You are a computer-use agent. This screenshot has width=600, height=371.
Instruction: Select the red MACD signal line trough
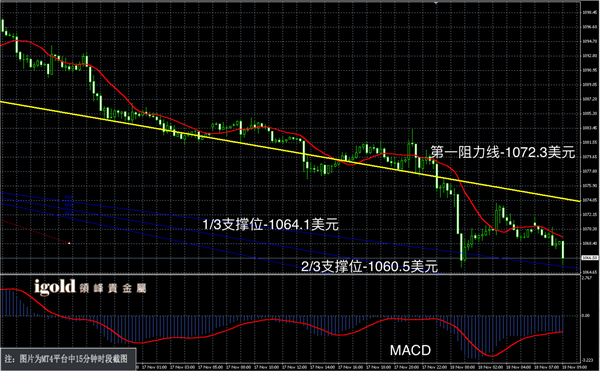(x=492, y=356)
